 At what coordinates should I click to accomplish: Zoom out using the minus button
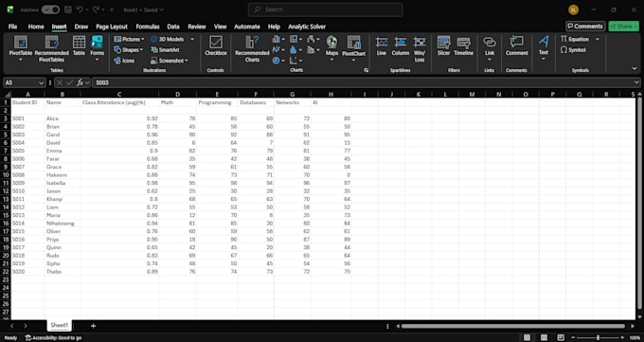click(x=573, y=338)
